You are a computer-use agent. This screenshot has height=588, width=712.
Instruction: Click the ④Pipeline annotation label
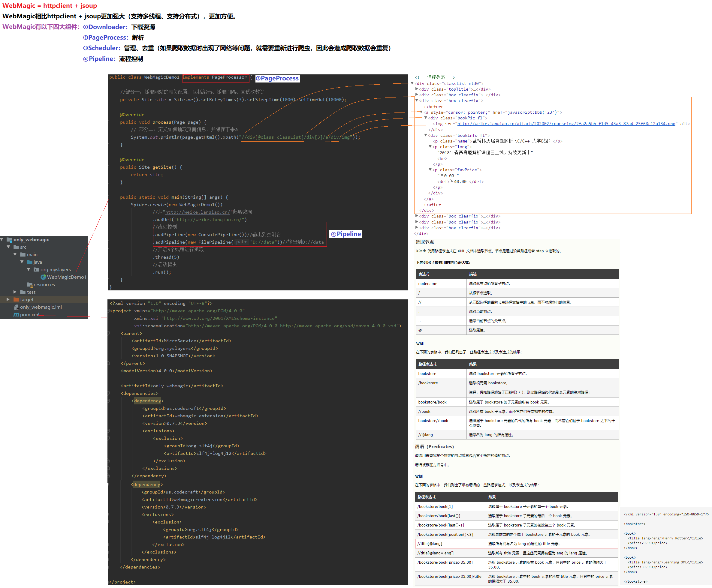point(345,234)
